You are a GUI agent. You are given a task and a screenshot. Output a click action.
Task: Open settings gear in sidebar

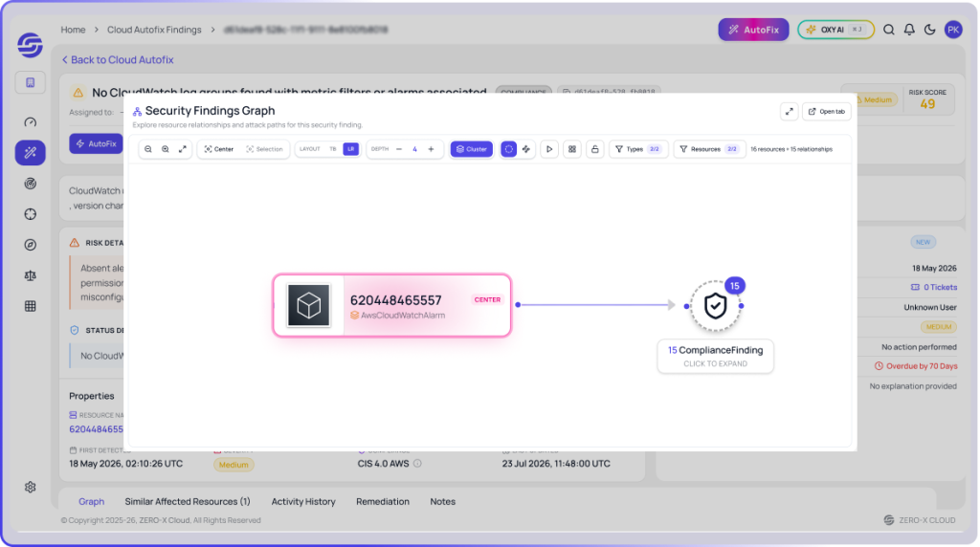tap(30, 487)
